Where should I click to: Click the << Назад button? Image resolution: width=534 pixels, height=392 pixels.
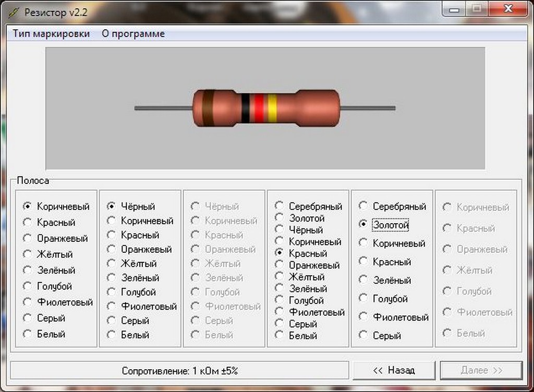pyautogui.click(x=394, y=370)
